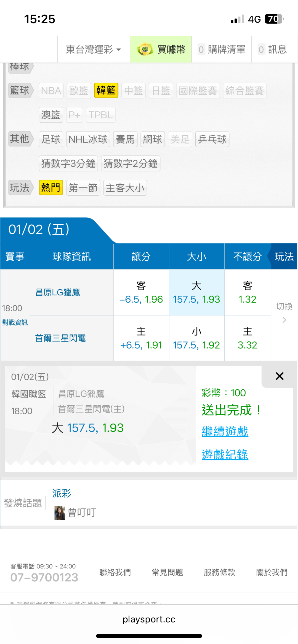Select the 韓籃 league filter
Screen dimensions: 298x644
[106, 90]
